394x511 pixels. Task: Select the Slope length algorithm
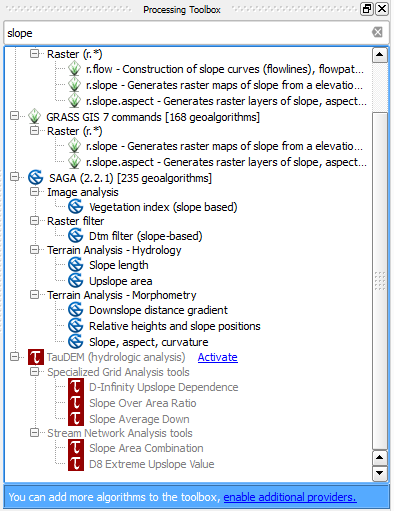coord(119,265)
